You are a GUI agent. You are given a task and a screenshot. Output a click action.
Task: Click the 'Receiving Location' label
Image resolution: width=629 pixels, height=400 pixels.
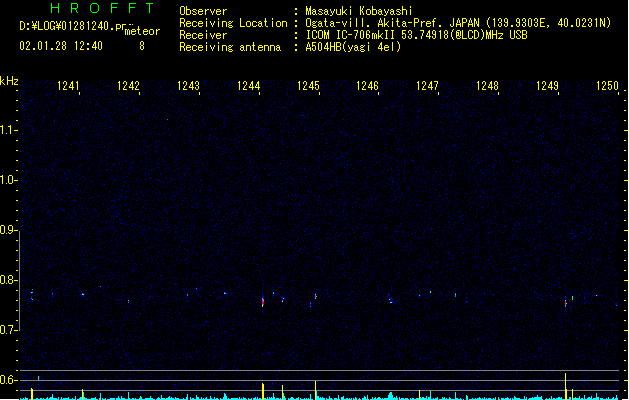pyautogui.click(x=233, y=23)
